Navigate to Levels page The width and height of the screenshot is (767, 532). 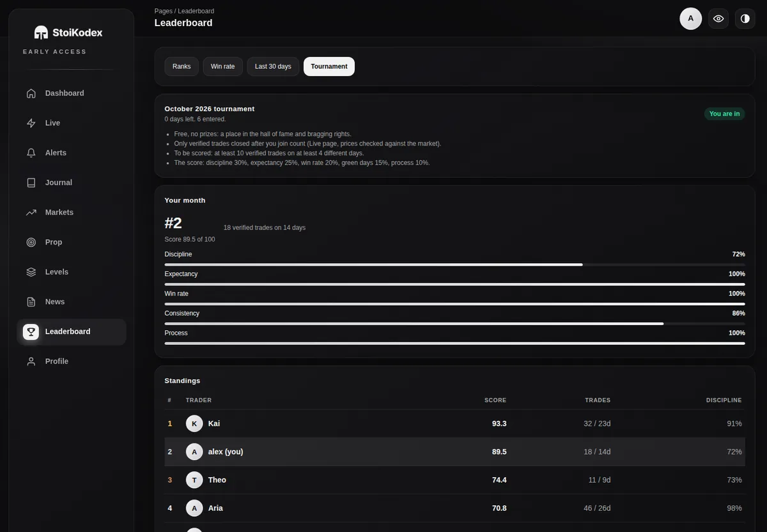point(72,272)
